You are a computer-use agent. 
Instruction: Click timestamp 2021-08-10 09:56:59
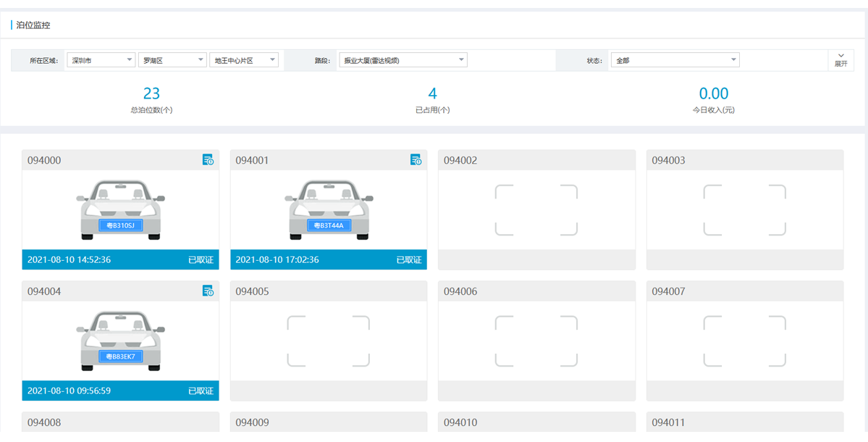pyautogui.click(x=69, y=391)
